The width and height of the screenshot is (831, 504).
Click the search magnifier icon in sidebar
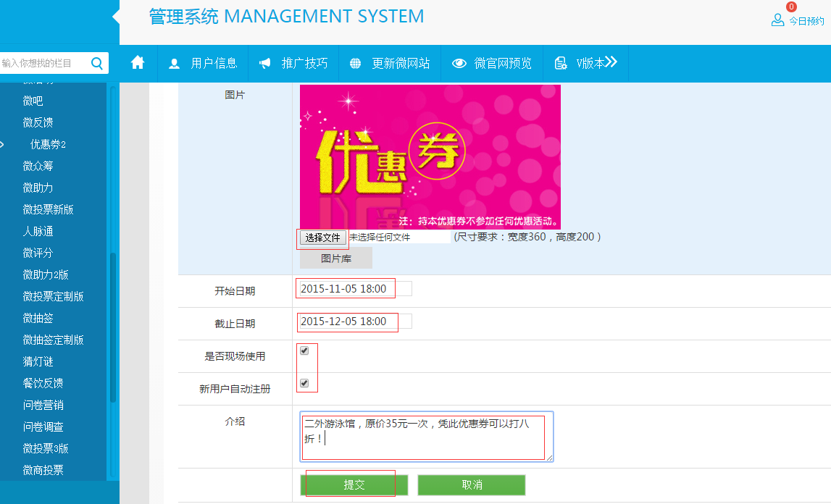(97, 64)
